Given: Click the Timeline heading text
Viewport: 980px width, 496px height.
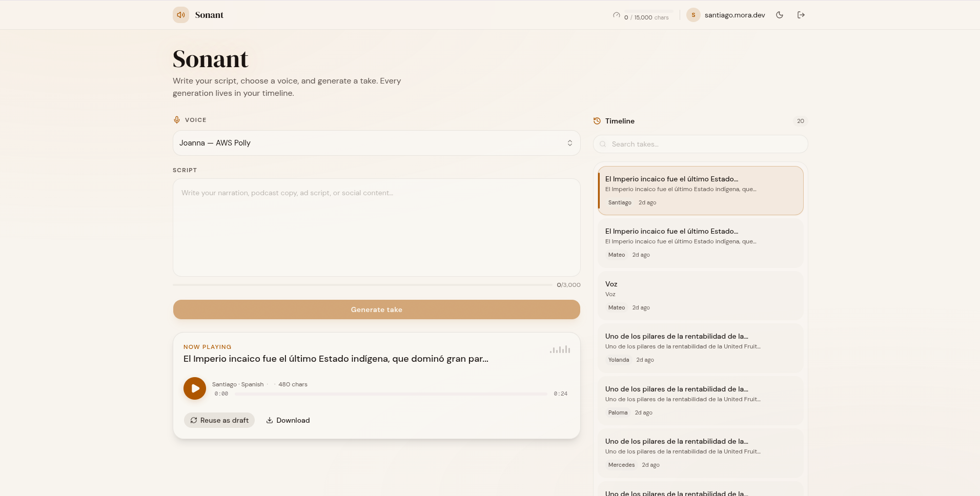Looking at the screenshot, I should tap(620, 121).
